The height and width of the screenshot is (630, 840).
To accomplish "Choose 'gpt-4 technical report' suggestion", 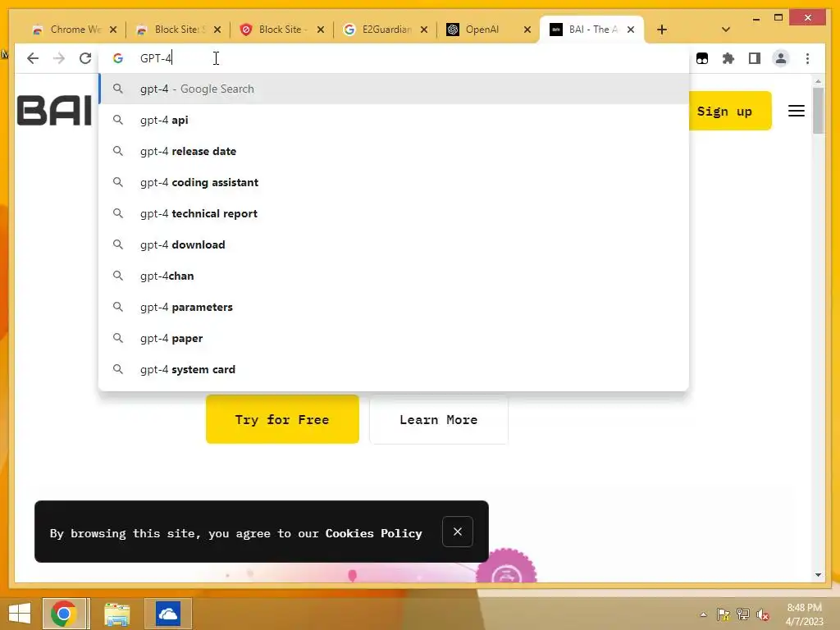I will [394, 213].
